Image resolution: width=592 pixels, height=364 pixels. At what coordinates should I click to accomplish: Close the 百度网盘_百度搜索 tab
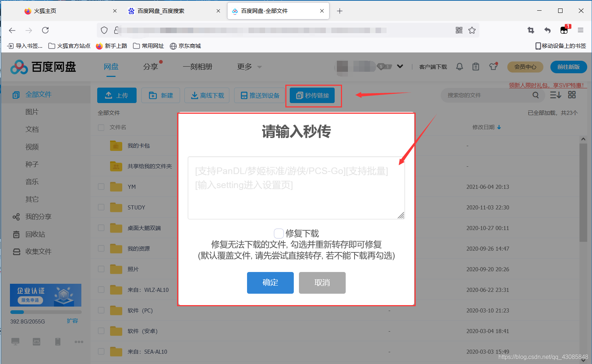tap(218, 11)
